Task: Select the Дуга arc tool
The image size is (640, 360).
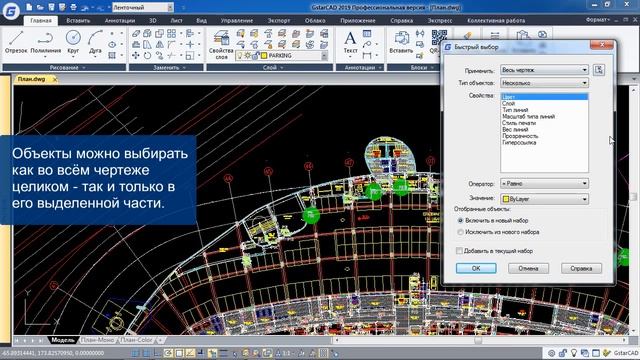Action: [x=95, y=42]
